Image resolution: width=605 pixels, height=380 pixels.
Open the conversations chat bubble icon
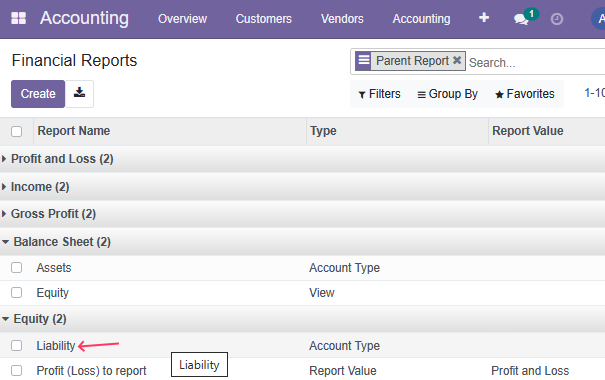[521, 19]
